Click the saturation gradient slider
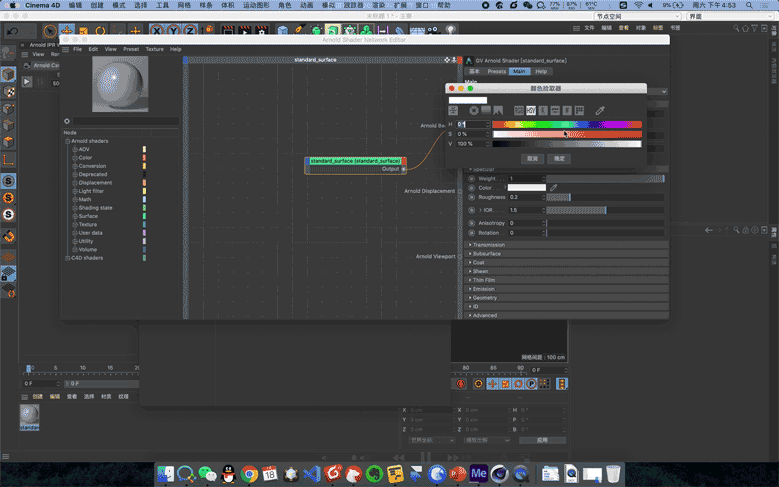The width and height of the screenshot is (779, 487). 567,134
